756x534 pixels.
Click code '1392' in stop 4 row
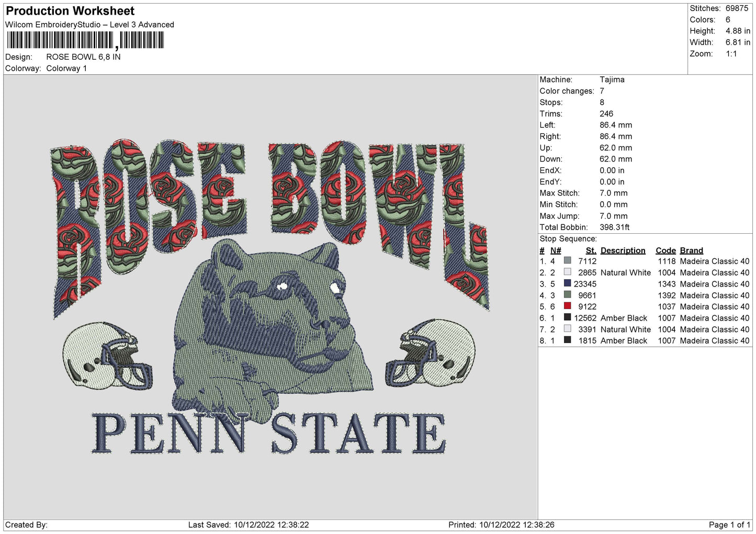[667, 296]
